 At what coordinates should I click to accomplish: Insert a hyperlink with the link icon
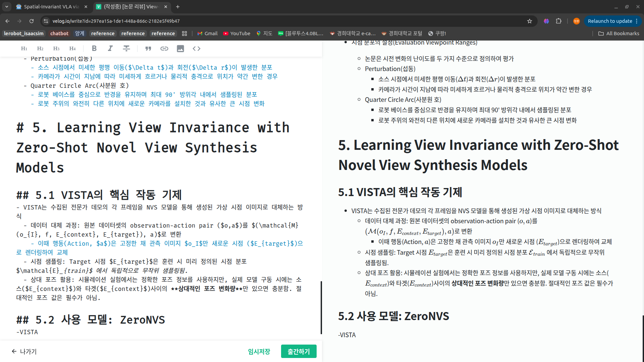(x=164, y=49)
